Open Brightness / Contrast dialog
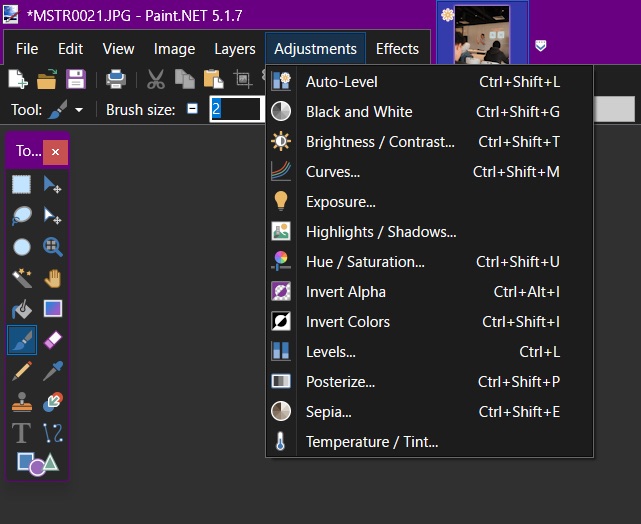641x524 pixels. [x=429, y=142]
